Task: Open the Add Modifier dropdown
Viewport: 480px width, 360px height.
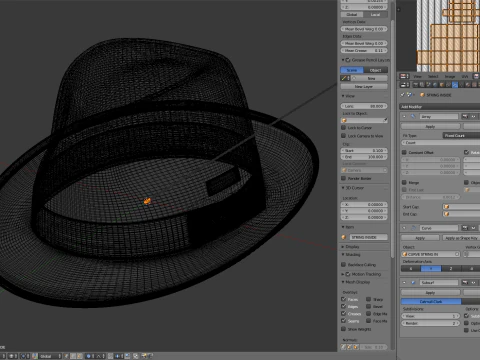Action: [x=440, y=107]
